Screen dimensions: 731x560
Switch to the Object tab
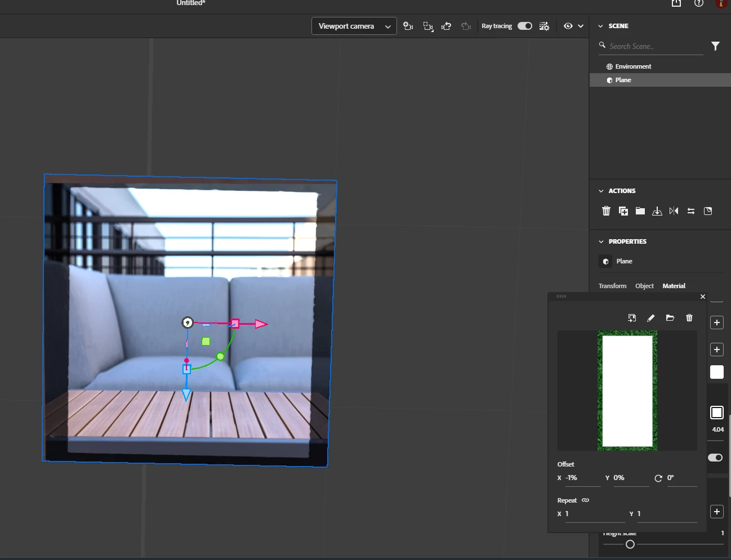tap(644, 286)
